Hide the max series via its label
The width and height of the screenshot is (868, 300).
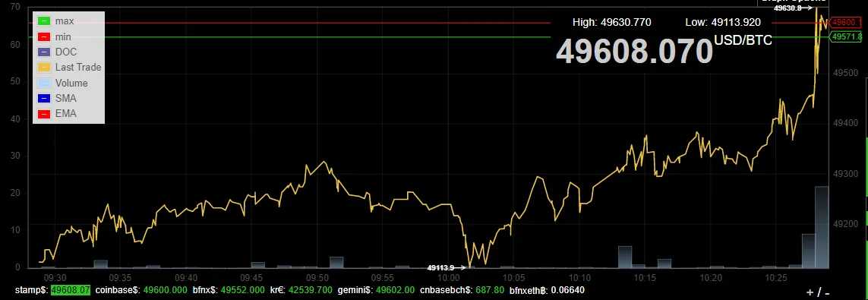(65, 21)
